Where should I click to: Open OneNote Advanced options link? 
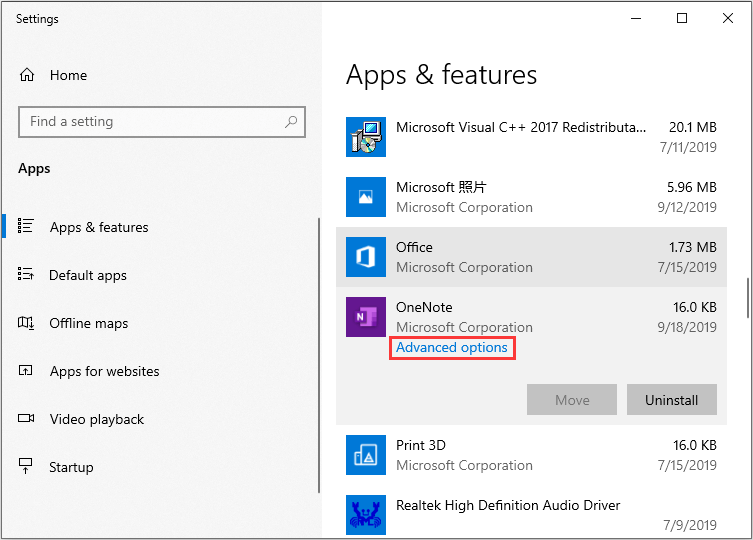click(452, 348)
